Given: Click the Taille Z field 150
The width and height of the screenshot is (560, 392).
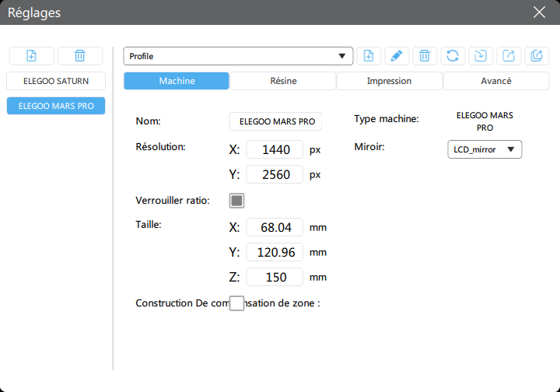Looking at the screenshot, I should [275, 277].
